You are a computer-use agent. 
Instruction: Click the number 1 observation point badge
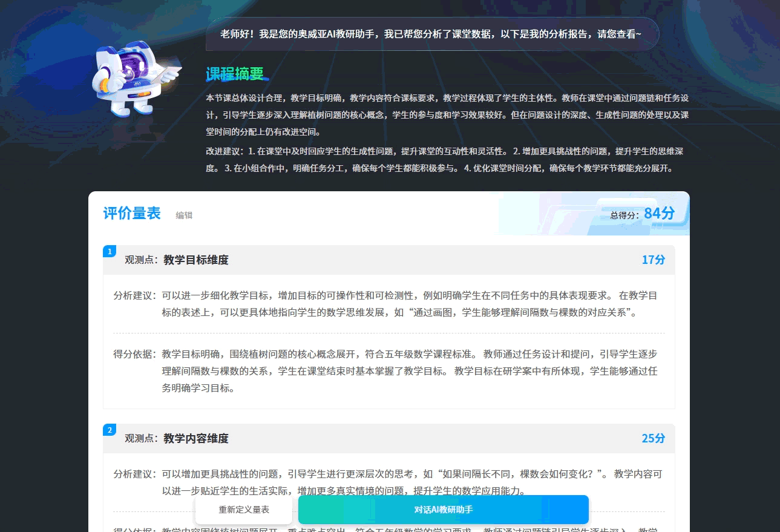click(x=109, y=251)
